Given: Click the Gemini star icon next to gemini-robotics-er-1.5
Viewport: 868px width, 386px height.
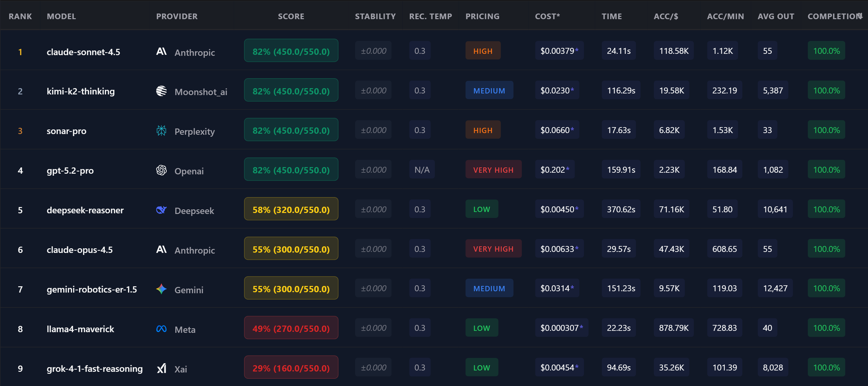Looking at the screenshot, I should [162, 289].
